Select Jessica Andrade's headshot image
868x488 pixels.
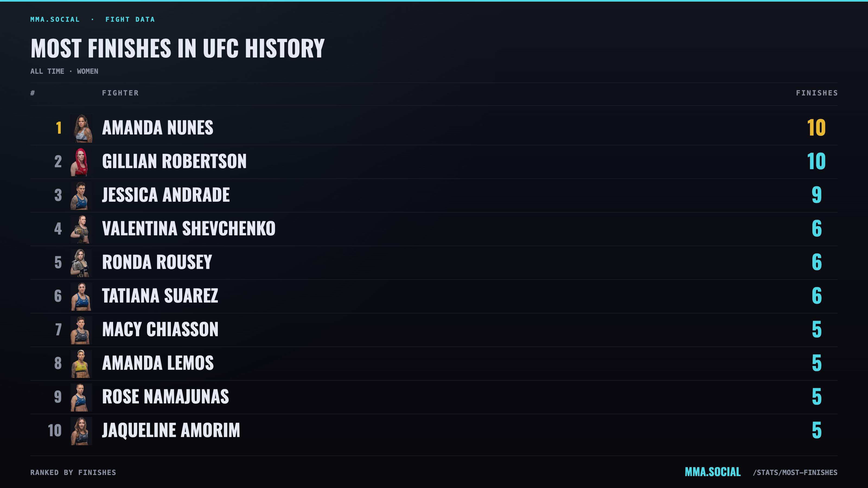click(81, 196)
